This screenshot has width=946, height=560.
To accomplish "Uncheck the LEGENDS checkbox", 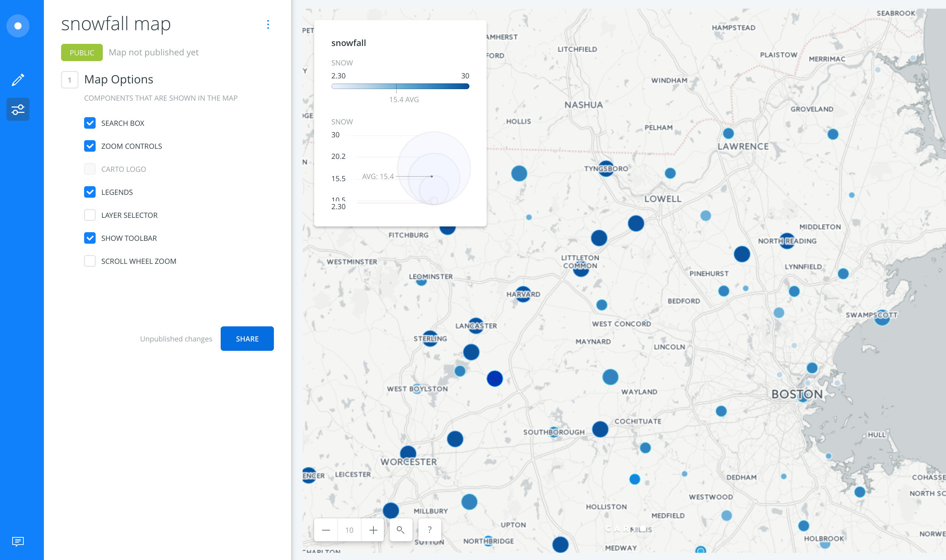I will 90,192.
